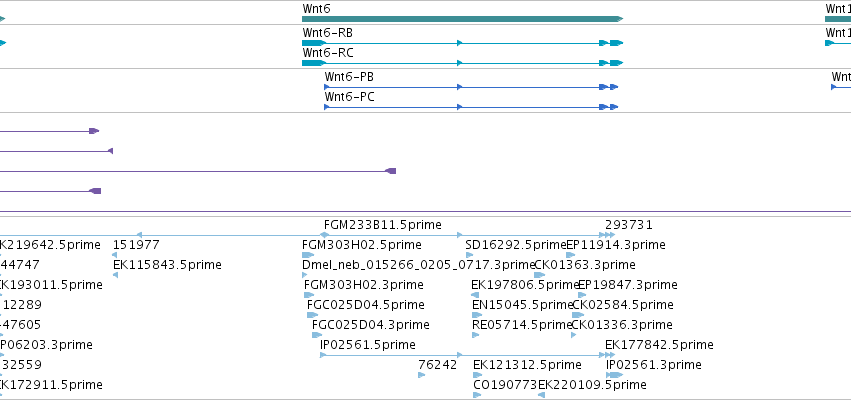The width and height of the screenshot is (851, 400).
Task: Select the feature labeled 151977
Action: [x=136, y=245]
